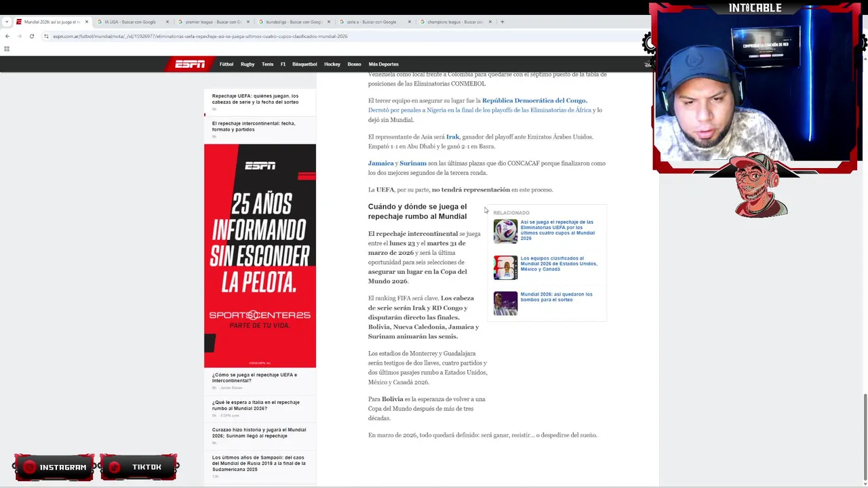Open the Rugby menu in ESPN navbar
868x488 pixels.
click(x=248, y=64)
